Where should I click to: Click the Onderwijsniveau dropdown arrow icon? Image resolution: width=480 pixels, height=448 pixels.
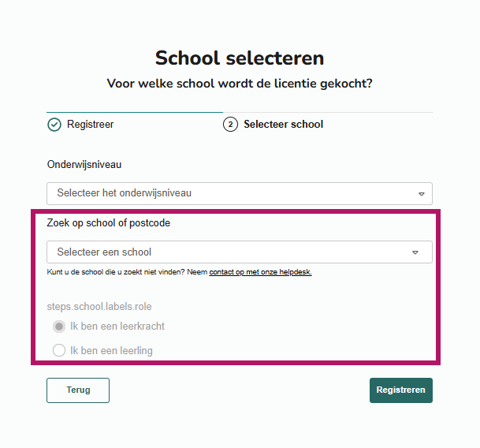[x=421, y=193]
